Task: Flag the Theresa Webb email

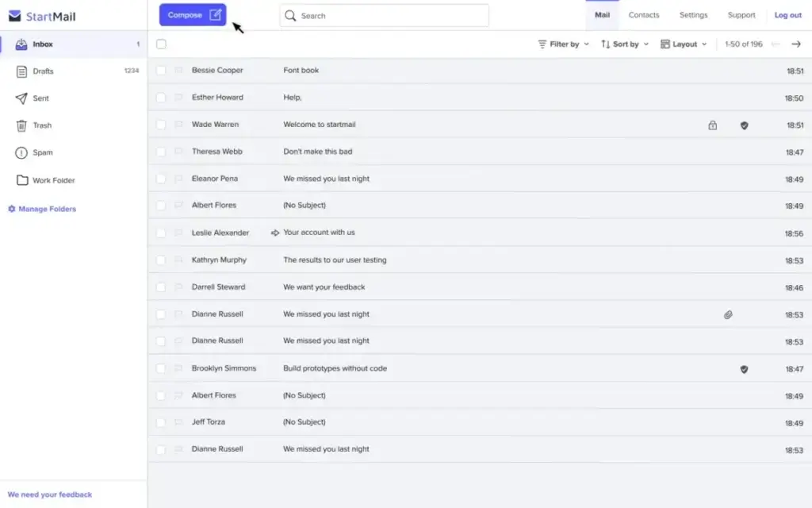Action: [178, 152]
